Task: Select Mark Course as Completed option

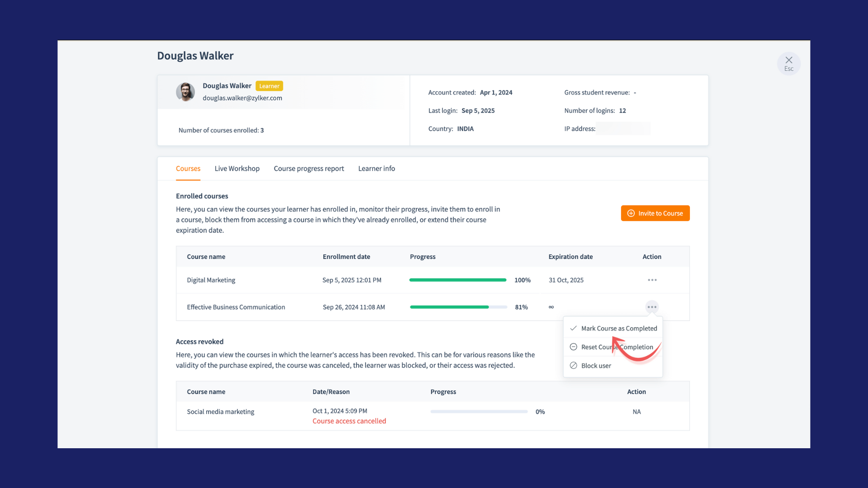Action: coord(618,328)
